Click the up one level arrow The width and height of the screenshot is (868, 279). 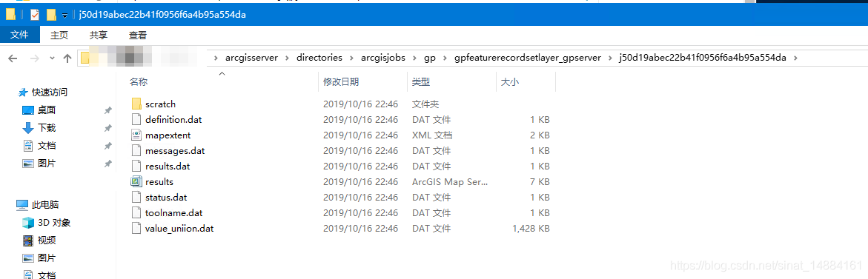coord(67,58)
